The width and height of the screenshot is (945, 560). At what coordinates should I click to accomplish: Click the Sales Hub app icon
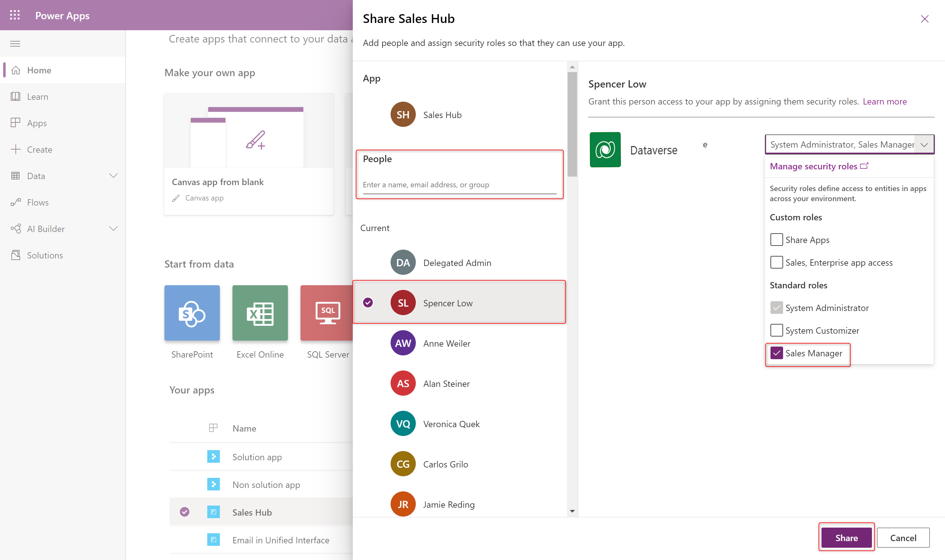point(403,114)
